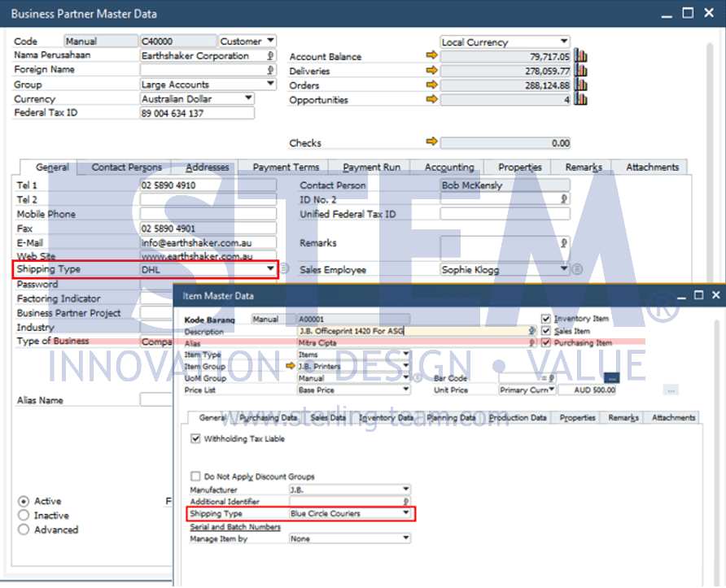Screen dimensions: 726x588
Task: Expand the DHL Shipping Type dropdown
Action: (x=270, y=268)
